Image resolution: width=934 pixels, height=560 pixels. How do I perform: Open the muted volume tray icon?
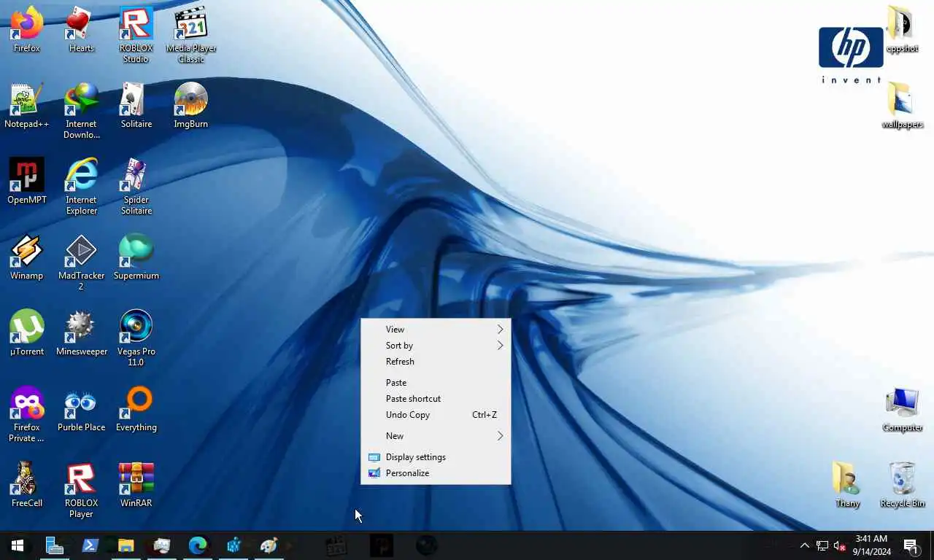click(x=840, y=545)
